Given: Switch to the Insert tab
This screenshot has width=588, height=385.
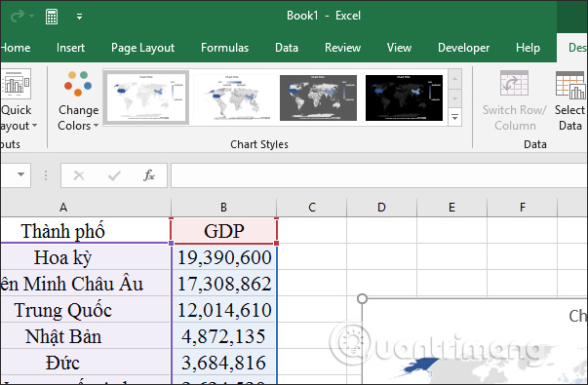Looking at the screenshot, I should click(70, 48).
